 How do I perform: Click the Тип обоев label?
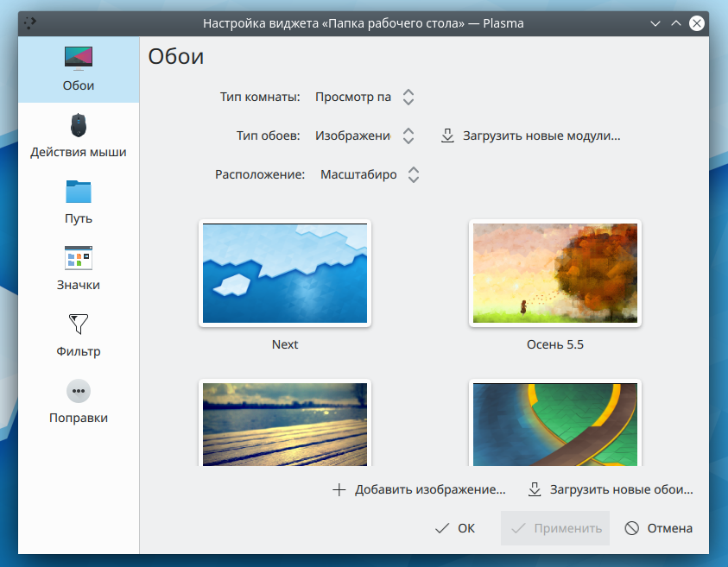(x=269, y=135)
